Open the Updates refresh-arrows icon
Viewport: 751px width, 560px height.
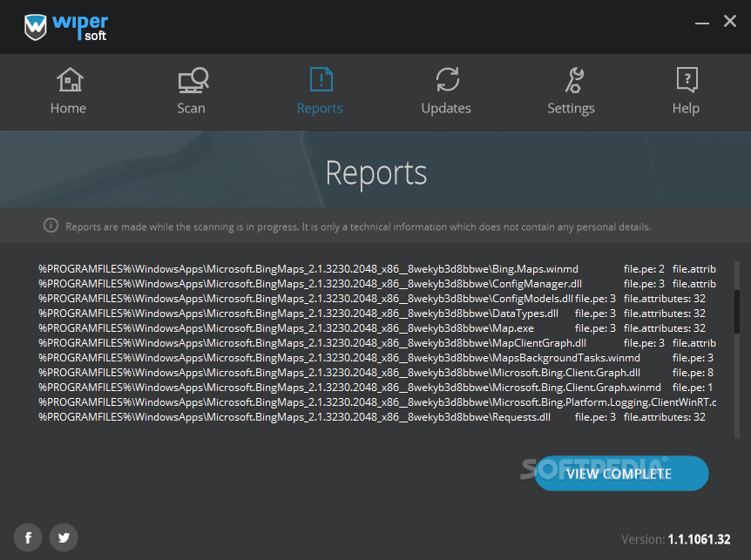447,79
